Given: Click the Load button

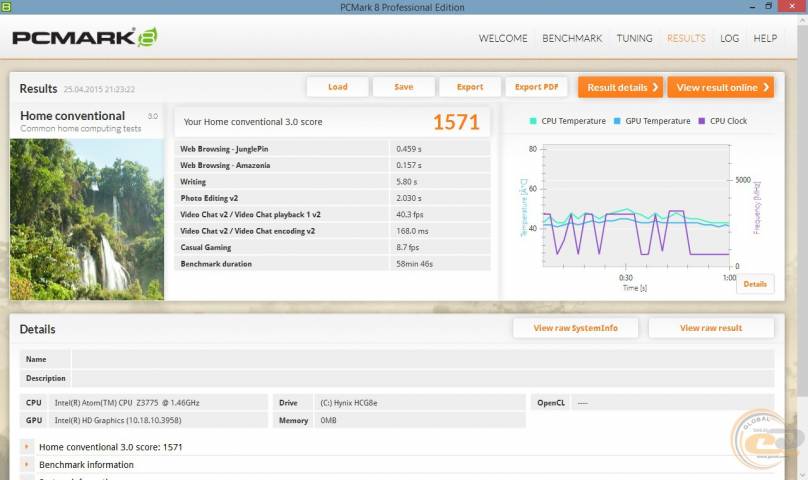Looking at the screenshot, I should coord(338,87).
